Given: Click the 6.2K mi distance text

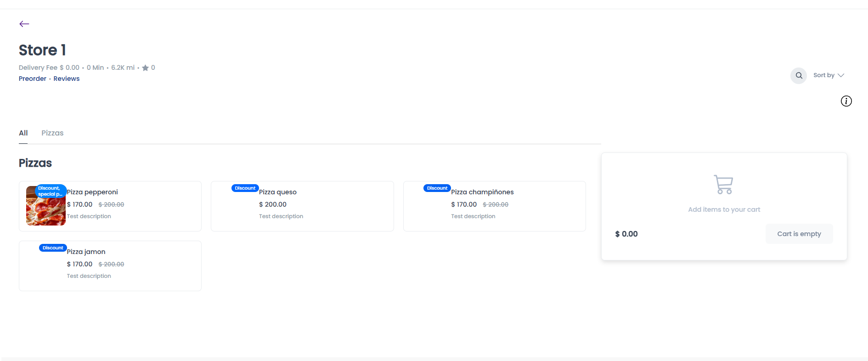Looking at the screenshot, I should (x=123, y=68).
